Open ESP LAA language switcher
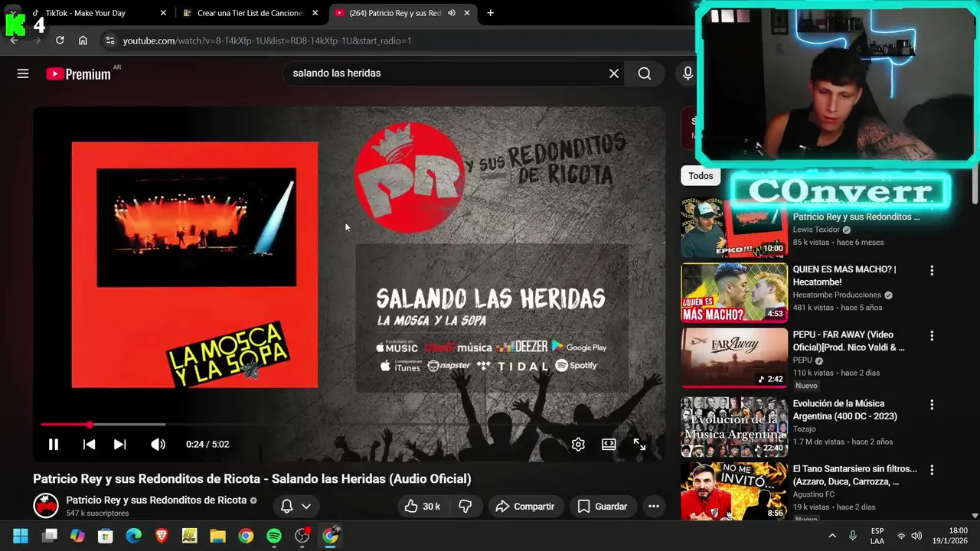The image size is (980, 551). click(877, 536)
